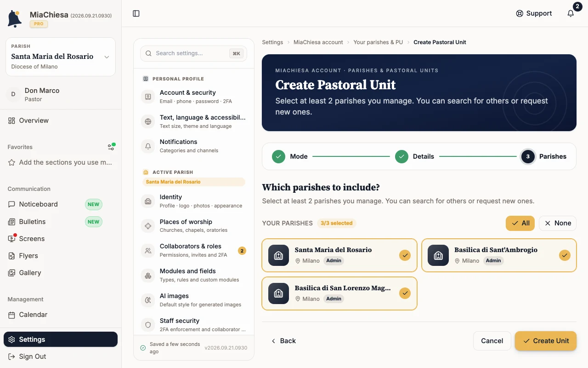Click the globe icon for language settings
This screenshot has width=588, height=368.
click(x=148, y=122)
